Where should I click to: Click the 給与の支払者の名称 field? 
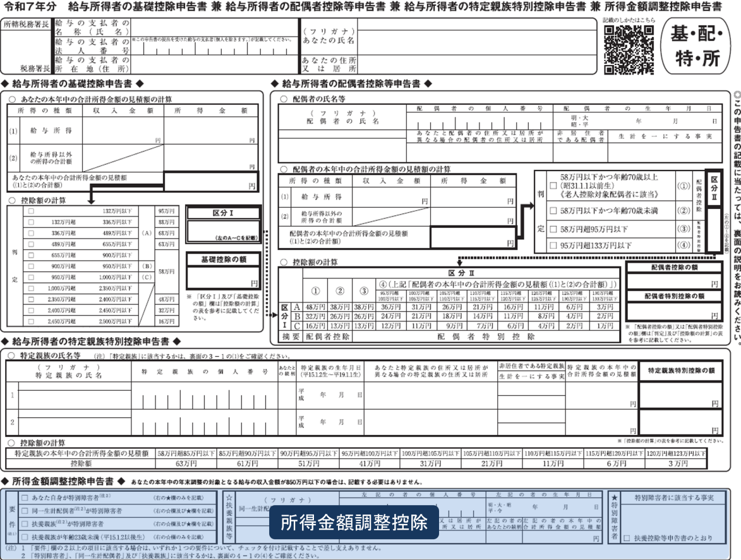pyautogui.click(x=215, y=26)
